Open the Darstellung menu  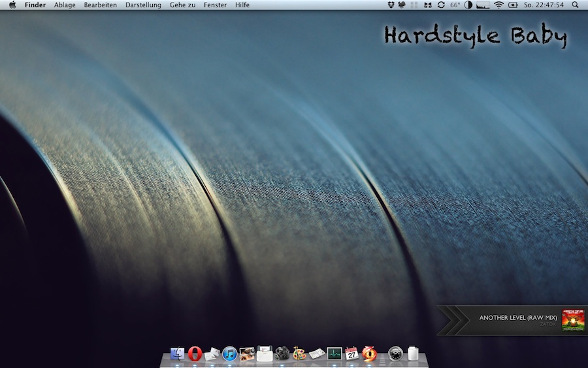[x=143, y=5]
